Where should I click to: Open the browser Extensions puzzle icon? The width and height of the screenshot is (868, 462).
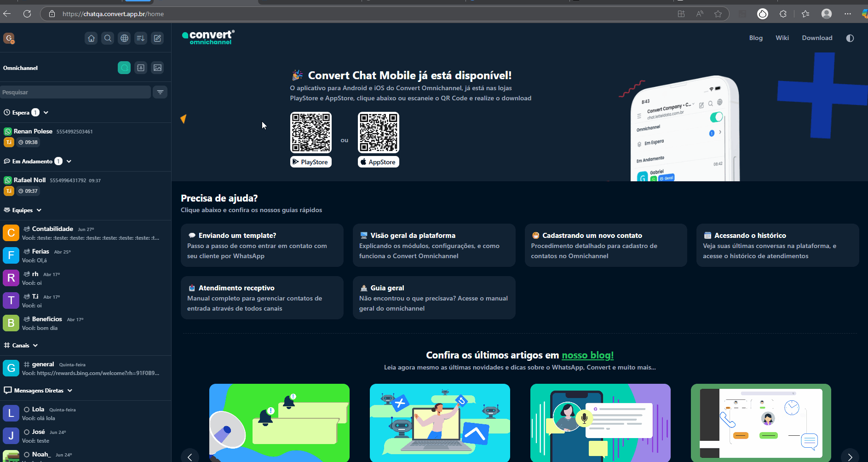pos(783,14)
